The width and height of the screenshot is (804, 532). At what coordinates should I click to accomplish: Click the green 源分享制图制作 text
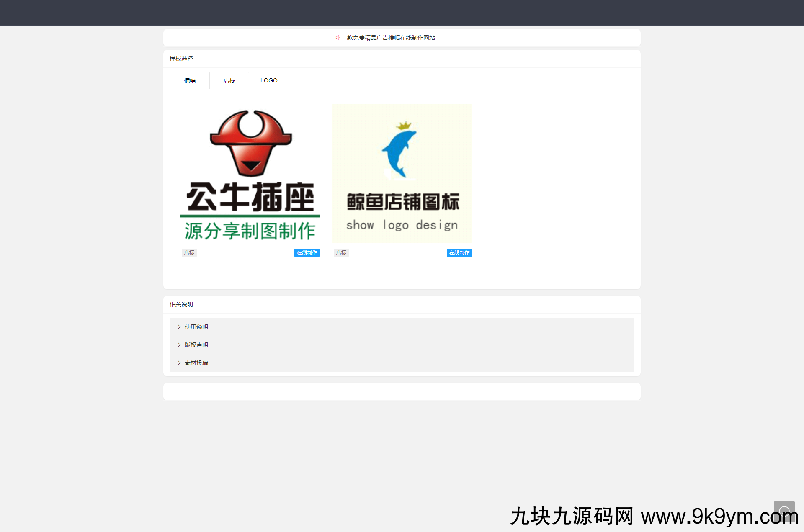click(x=250, y=231)
